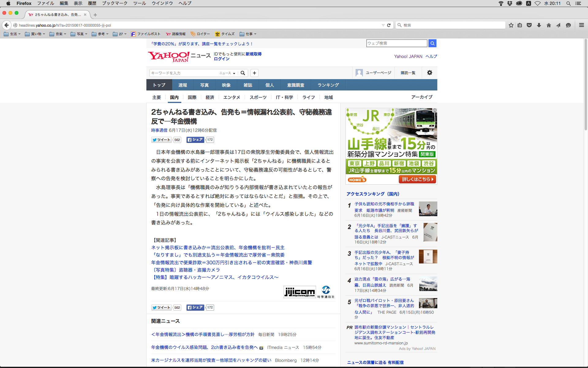Click the blue web search magnifier button
The image size is (588, 368).
432,43
